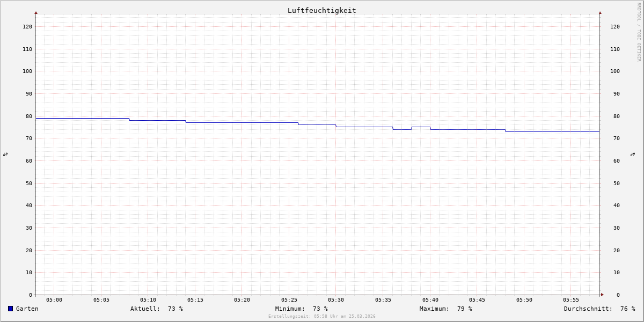
Task: Click the 05:30 time axis label
Action: pos(336,299)
